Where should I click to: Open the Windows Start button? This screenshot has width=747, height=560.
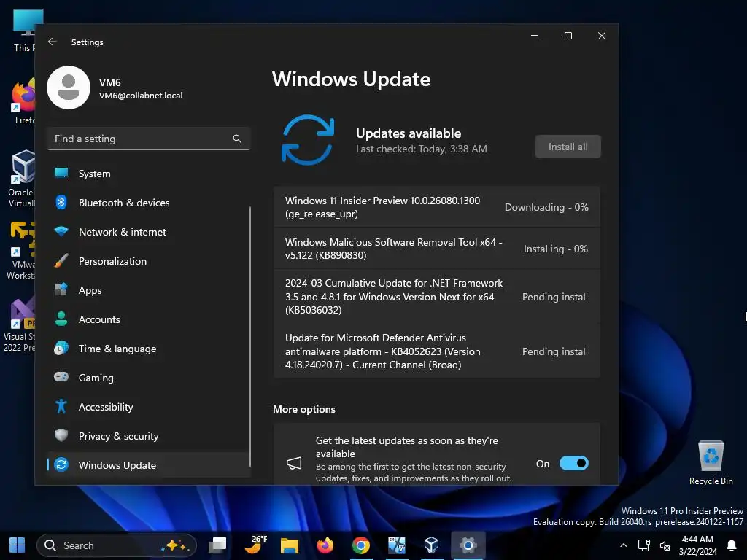point(18,545)
